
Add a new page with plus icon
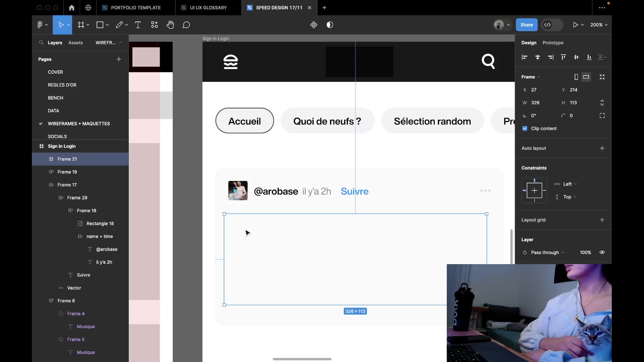pyautogui.click(x=119, y=59)
